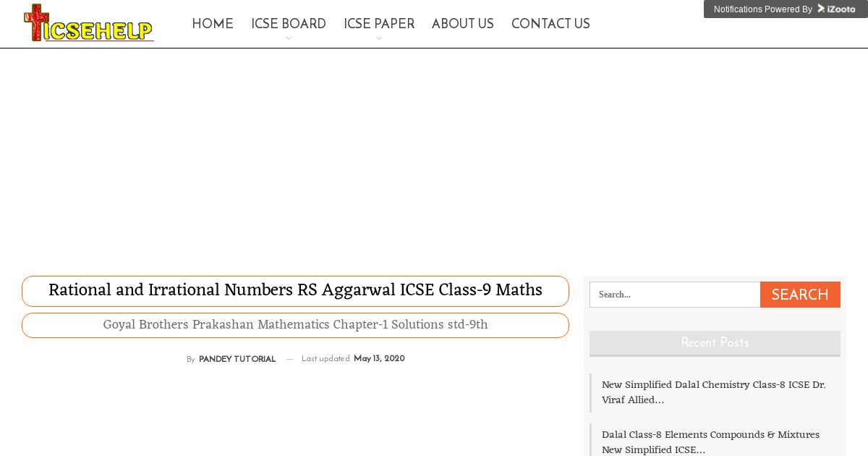868x456 pixels.
Task: Open Dalal Class-8 Elements Compounds & Mixtures post
Action: [x=710, y=442]
